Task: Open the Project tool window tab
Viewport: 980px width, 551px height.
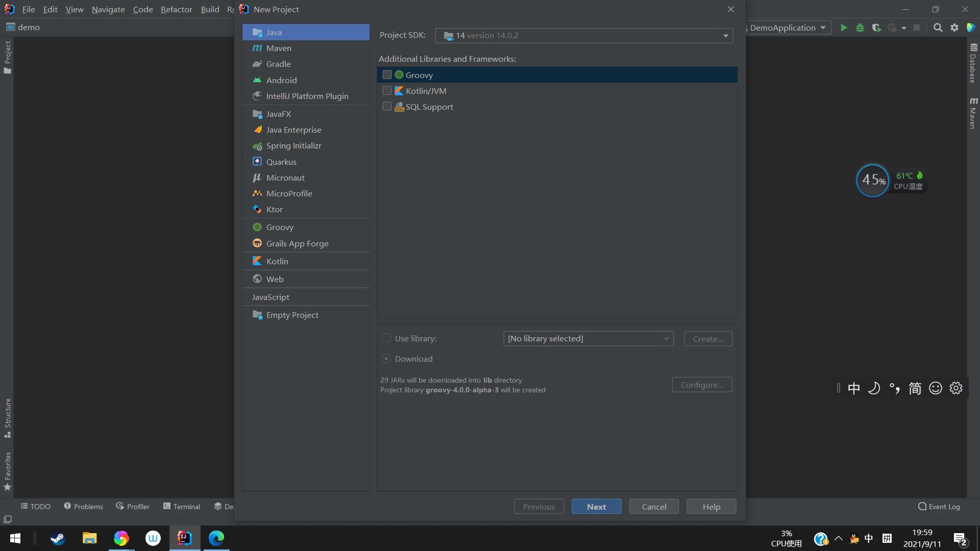Action: 7,57
